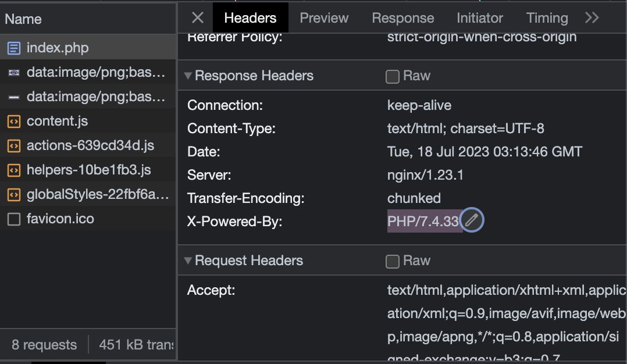
Task: Enable Raw view for Request Headers
Action: (x=393, y=261)
